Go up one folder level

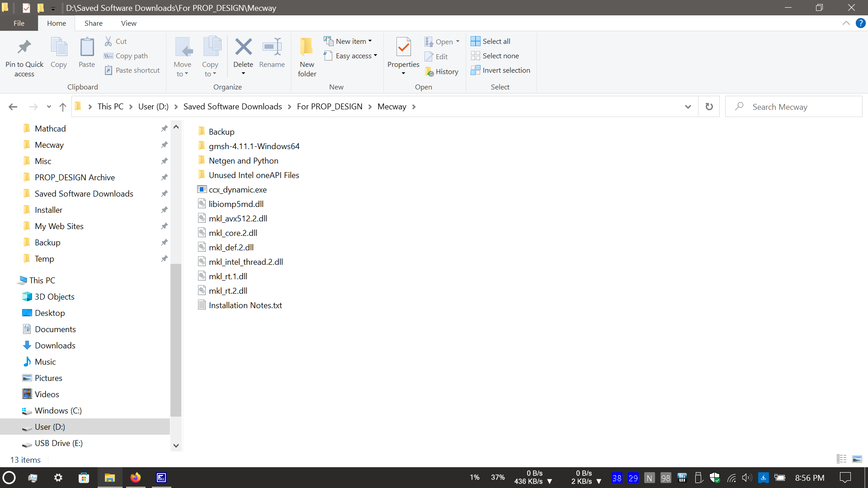(x=63, y=107)
